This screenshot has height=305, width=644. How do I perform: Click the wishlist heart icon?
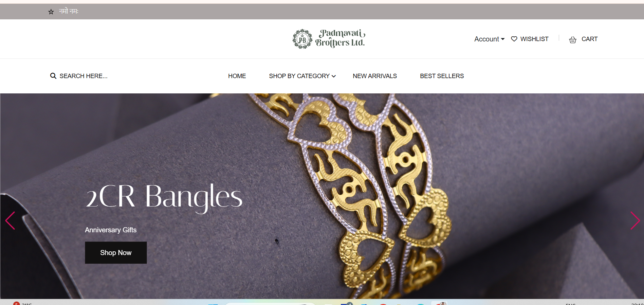[x=514, y=39]
